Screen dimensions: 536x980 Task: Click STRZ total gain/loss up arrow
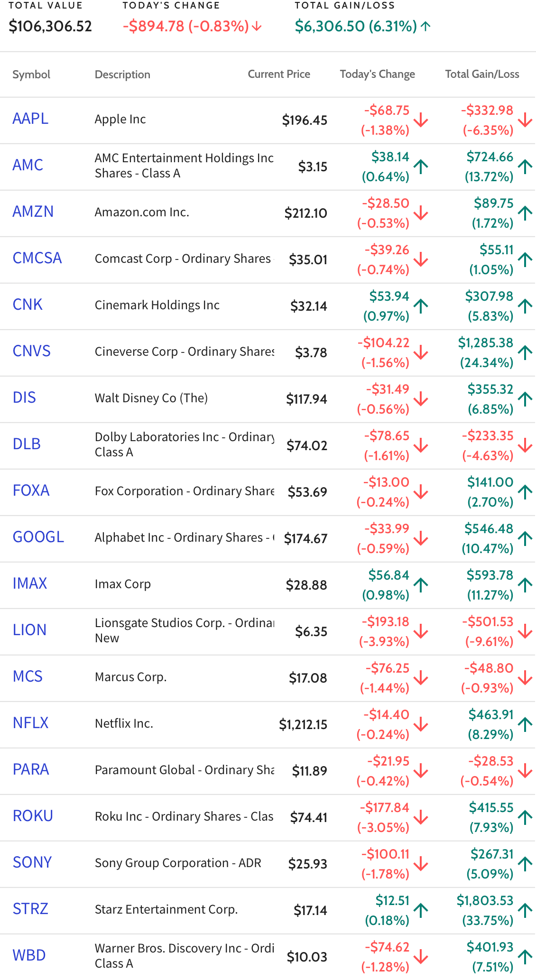click(525, 910)
